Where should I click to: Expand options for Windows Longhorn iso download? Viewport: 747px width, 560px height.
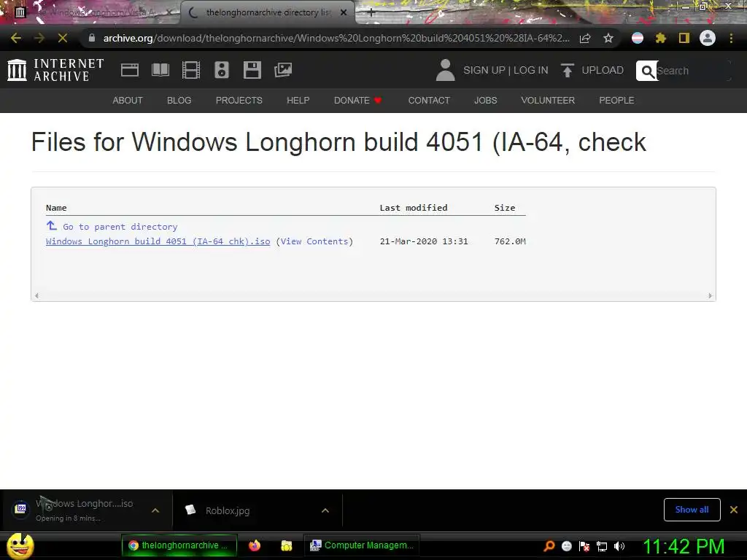155,510
